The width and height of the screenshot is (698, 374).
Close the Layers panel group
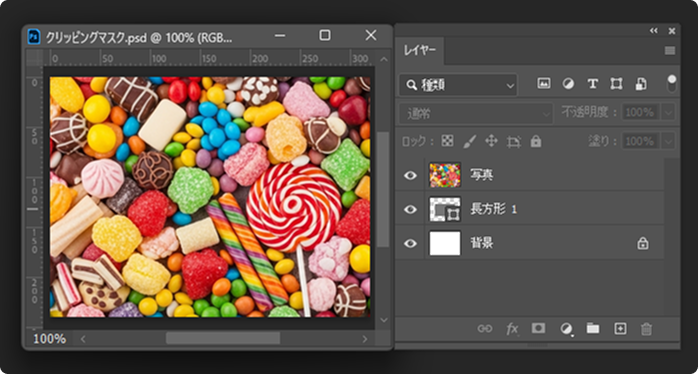[x=672, y=31]
